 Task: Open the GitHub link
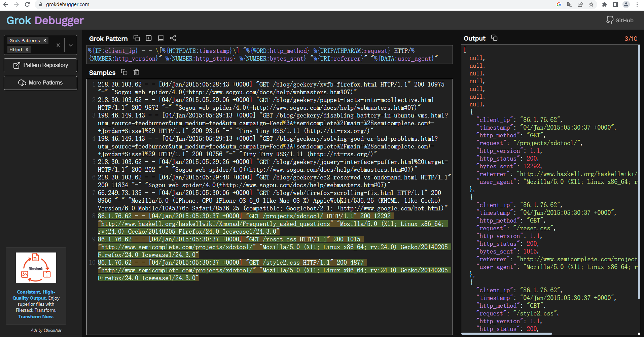(620, 20)
